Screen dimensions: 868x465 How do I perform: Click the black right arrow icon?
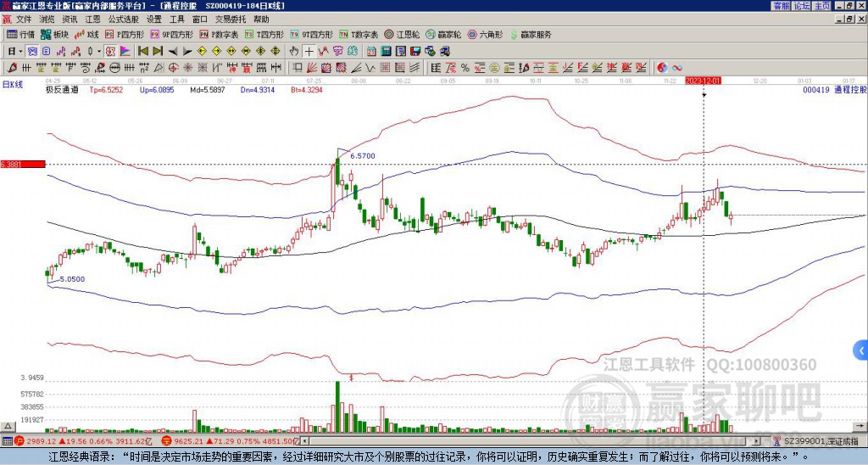(187, 52)
